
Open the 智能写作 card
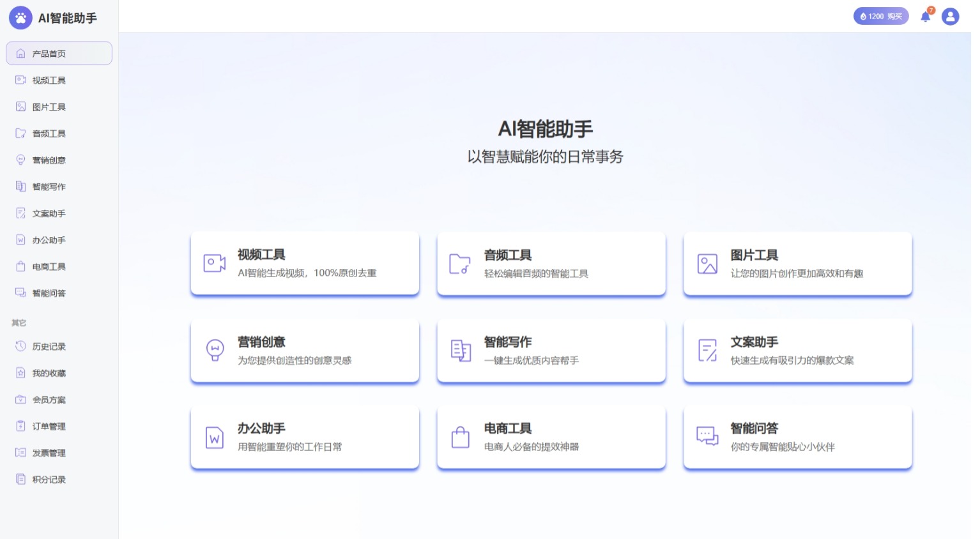pyautogui.click(x=551, y=351)
